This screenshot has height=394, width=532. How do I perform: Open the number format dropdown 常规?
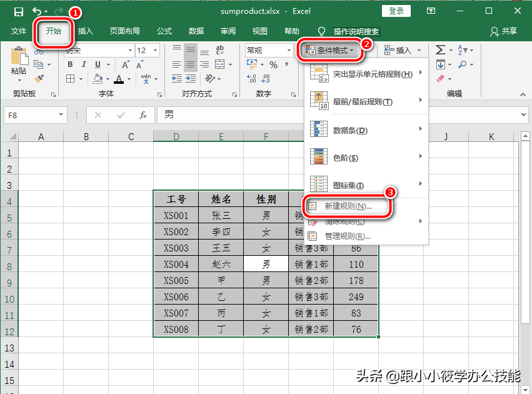coord(289,51)
